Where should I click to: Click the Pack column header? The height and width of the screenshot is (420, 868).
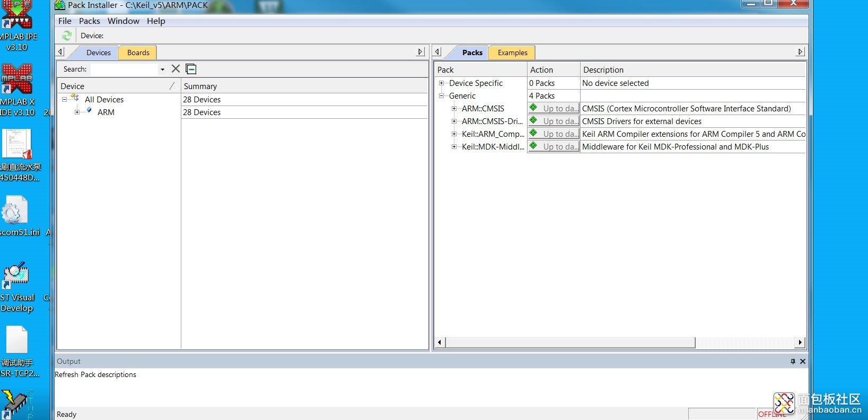tap(480, 69)
